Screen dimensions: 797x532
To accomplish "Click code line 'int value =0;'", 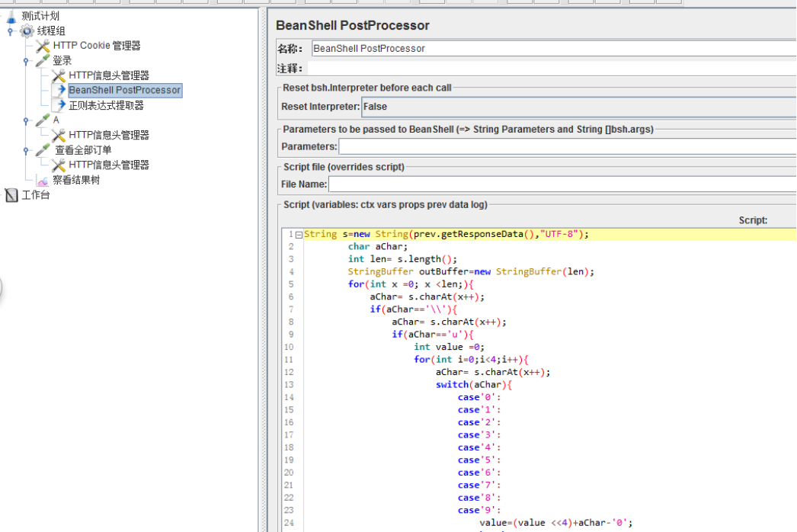I will [449, 347].
